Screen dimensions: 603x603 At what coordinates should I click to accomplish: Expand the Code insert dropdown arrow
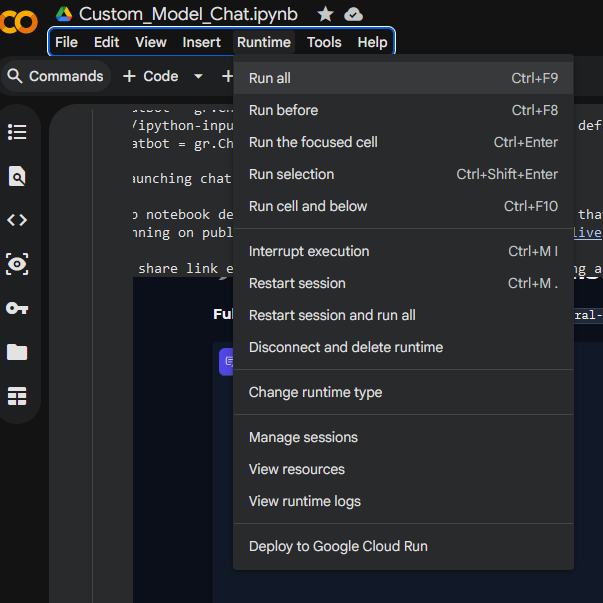coord(198,76)
